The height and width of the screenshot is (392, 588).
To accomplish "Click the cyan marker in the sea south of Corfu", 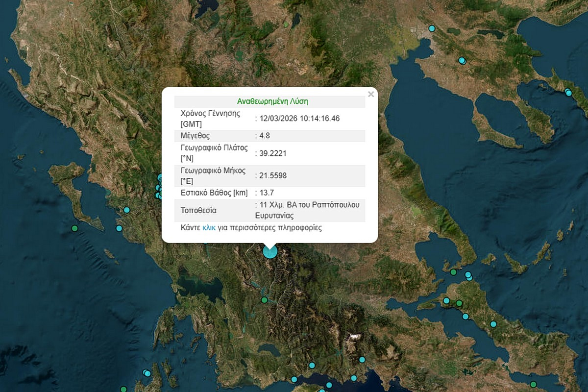I will [119, 228].
